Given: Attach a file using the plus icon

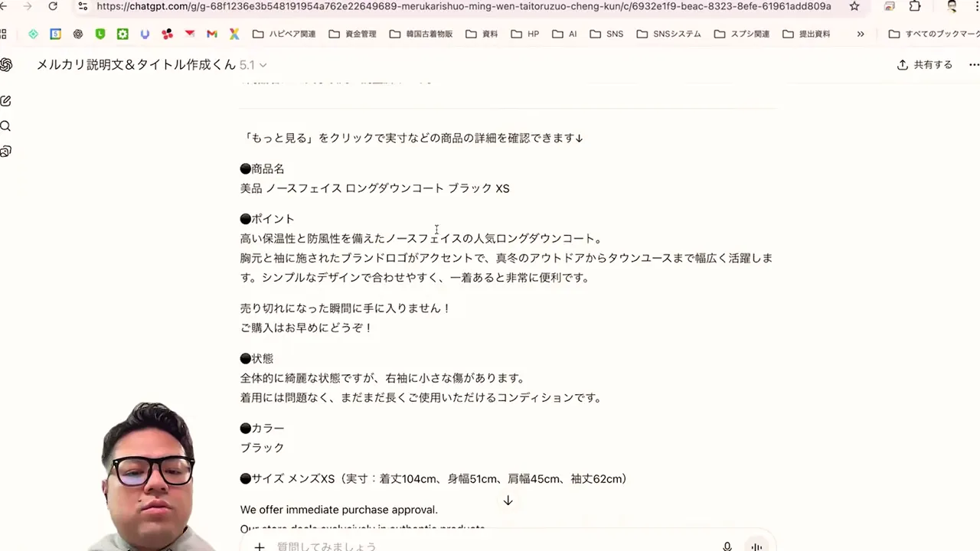Looking at the screenshot, I should click(x=259, y=546).
